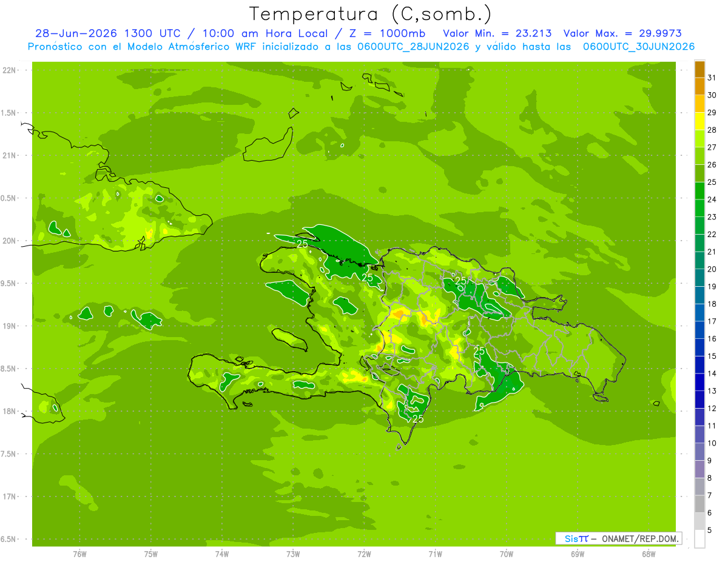Click the "75W" longitude axis label
Screen dimensions: 728x562
coord(150,554)
